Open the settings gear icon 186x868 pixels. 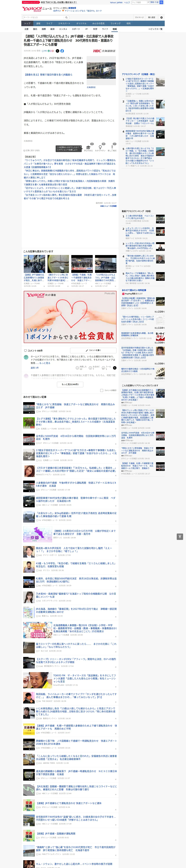(161, 18)
